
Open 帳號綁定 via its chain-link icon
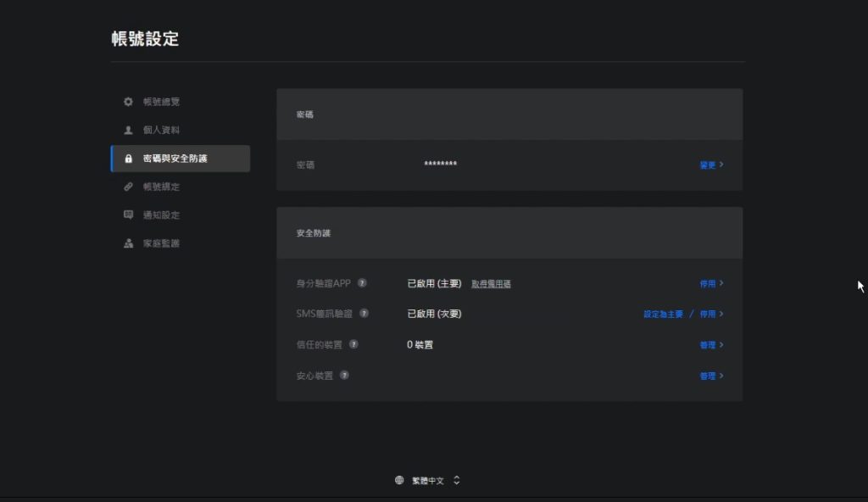click(129, 187)
